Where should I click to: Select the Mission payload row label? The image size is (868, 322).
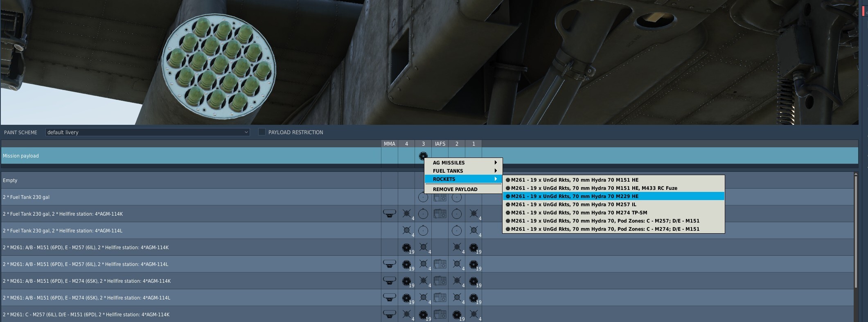click(x=21, y=156)
